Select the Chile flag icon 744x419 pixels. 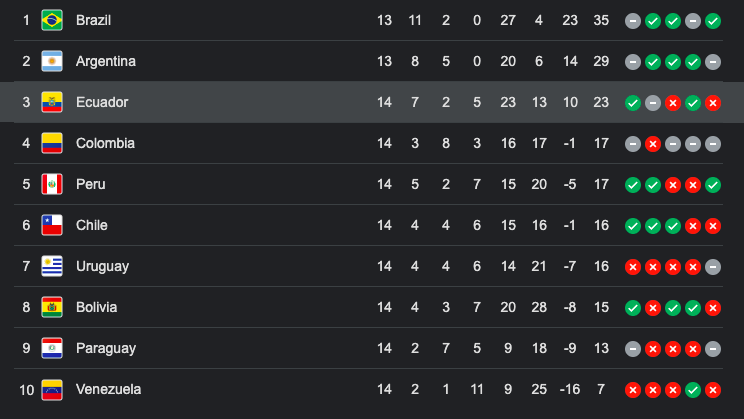coord(52,225)
